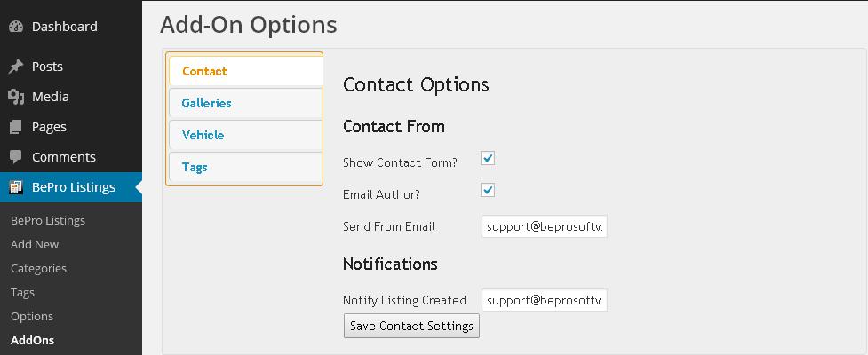Screen dimensions: 868x355
Task: Click the Posts pushpin icon
Action: point(15,67)
